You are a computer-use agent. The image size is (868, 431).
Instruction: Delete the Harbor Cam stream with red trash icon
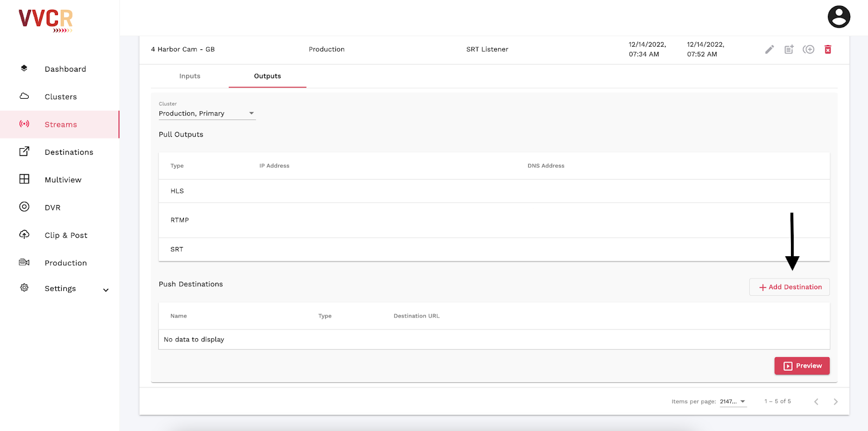828,49
